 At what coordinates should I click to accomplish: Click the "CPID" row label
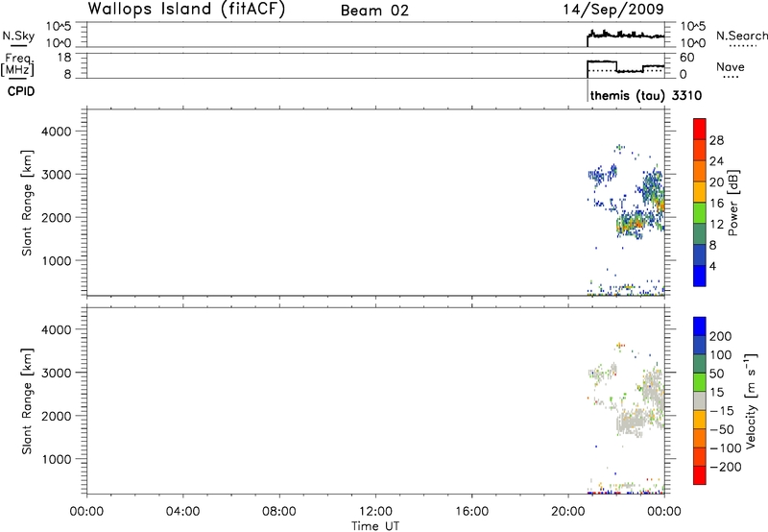tap(21, 91)
